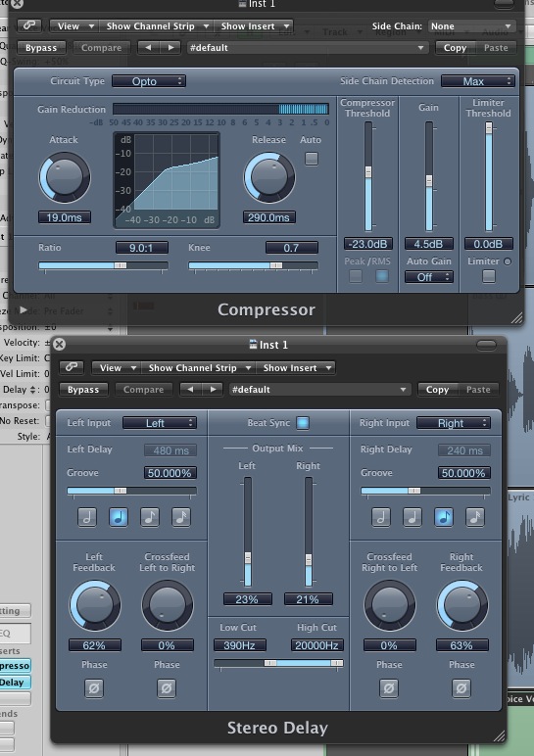The height and width of the screenshot is (756, 534).
Task: Invert phase under Right Feedback
Action: tap(461, 688)
